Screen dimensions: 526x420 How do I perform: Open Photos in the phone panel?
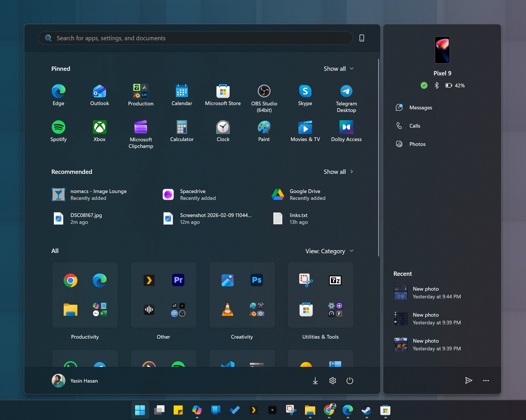pyautogui.click(x=411, y=144)
